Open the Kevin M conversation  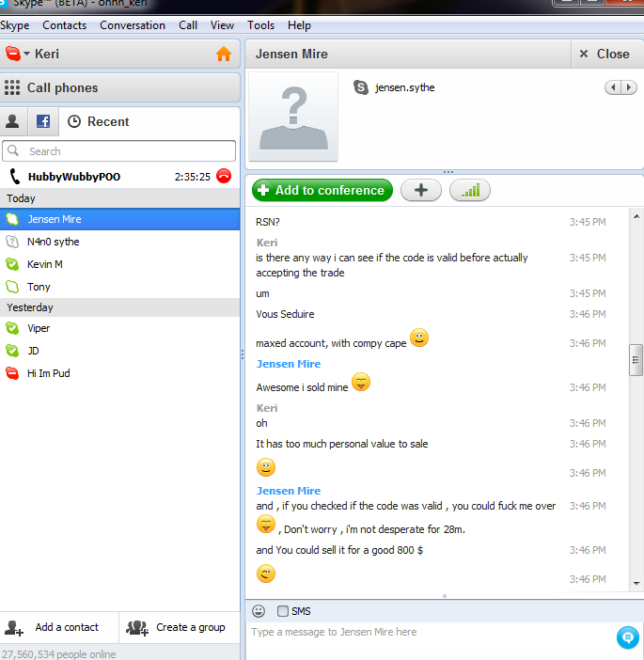click(x=120, y=264)
